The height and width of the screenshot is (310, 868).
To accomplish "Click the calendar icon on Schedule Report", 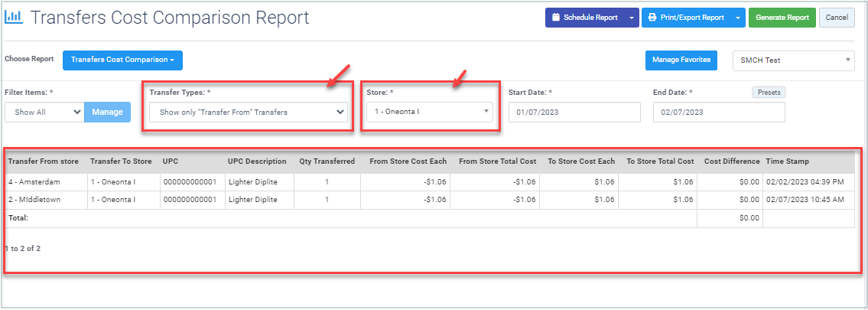I will point(556,18).
